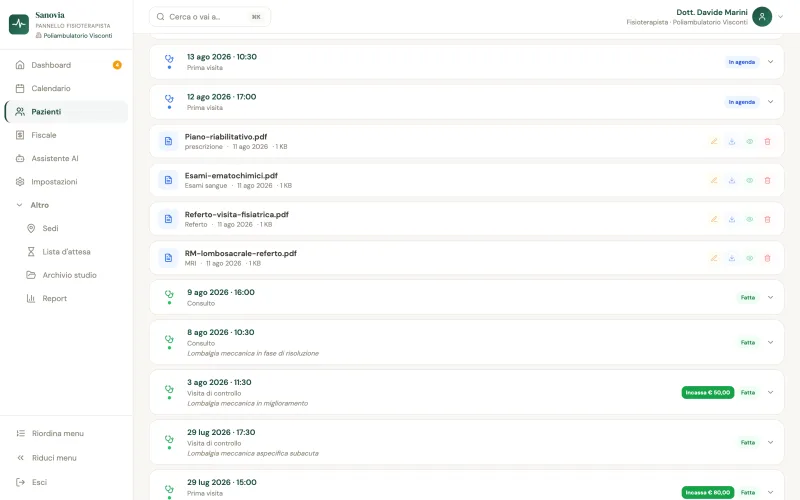The image size is (800, 500).
Task: Edit RM-lombosacrale-referto.pdf with pencil icon
Action: 714,258
